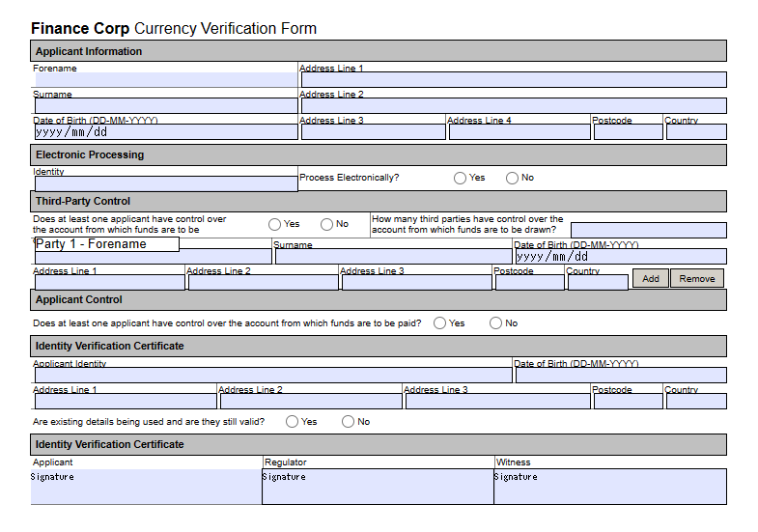The image size is (758, 532).
Task: Click the Regulator signature box
Action: tap(378, 487)
